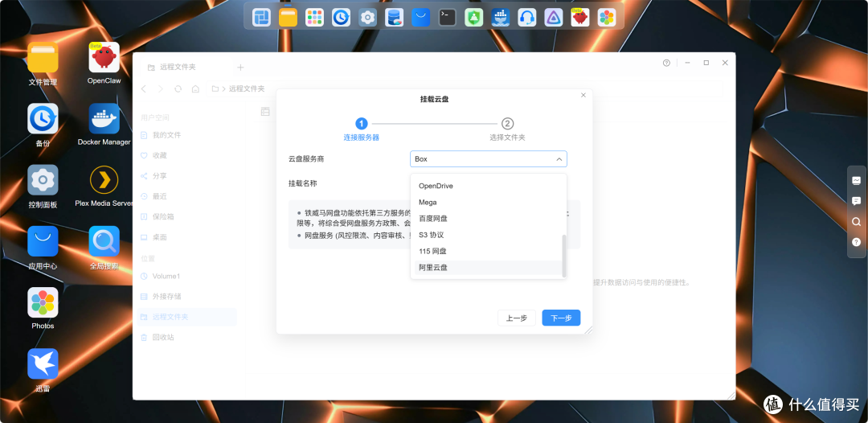Click step 2 选择文件夹 indicator
This screenshot has height=423, width=868.
[x=507, y=129]
